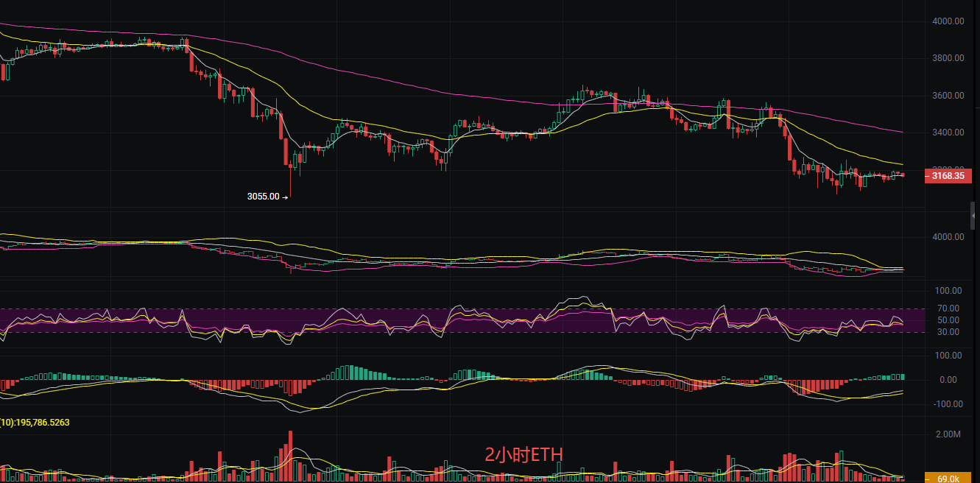Click the 0.00 MACD zero-line label

(947, 380)
